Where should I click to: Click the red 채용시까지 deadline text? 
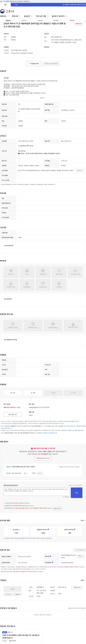pyautogui.click(x=12, y=408)
